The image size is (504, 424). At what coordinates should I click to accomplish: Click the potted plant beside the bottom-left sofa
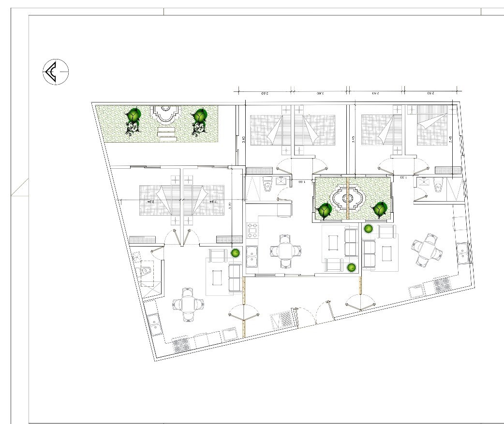(236, 252)
